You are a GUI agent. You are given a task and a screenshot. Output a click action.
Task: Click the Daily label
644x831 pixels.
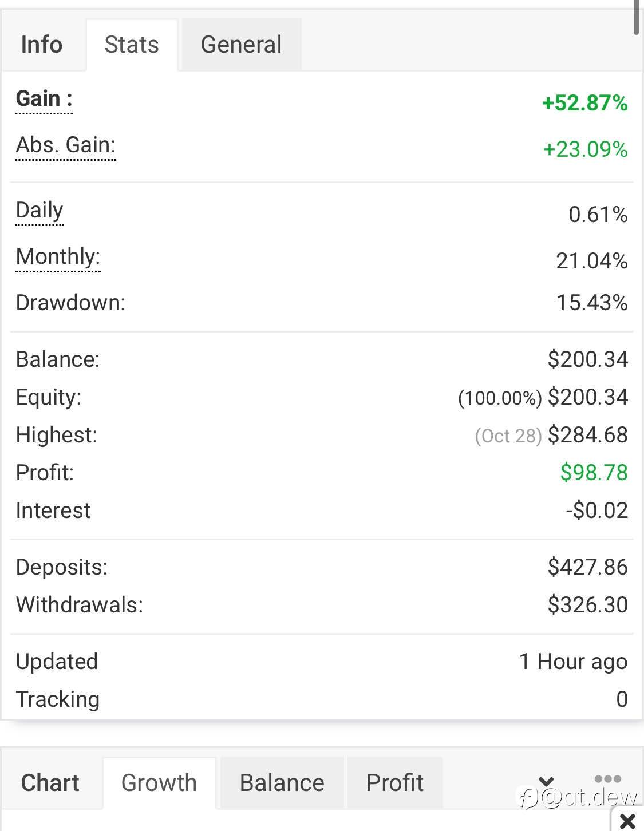pyautogui.click(x=39, y=211)
